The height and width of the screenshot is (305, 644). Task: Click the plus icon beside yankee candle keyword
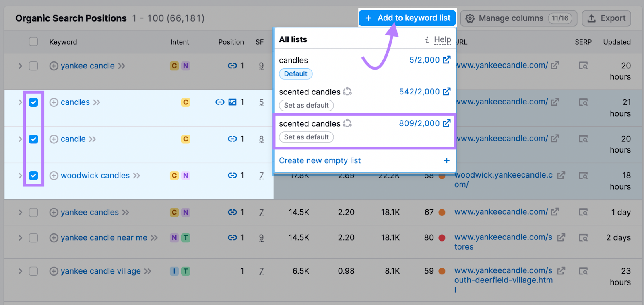[x=54, y=66]
